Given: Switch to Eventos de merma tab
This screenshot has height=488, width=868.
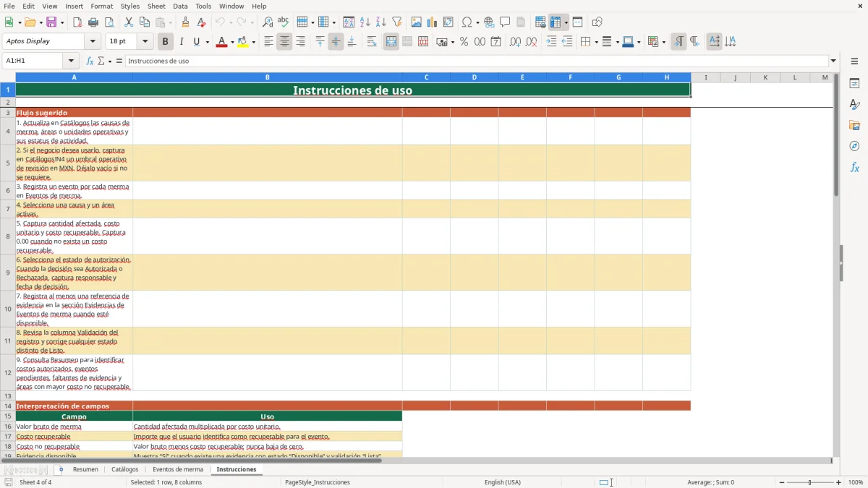Looking at the screenshot, I should click(178, 470).
